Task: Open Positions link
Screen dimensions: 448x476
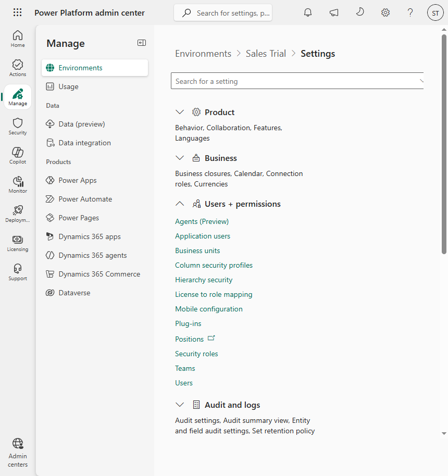Action: pyautogui.click(x=189, y=339)
